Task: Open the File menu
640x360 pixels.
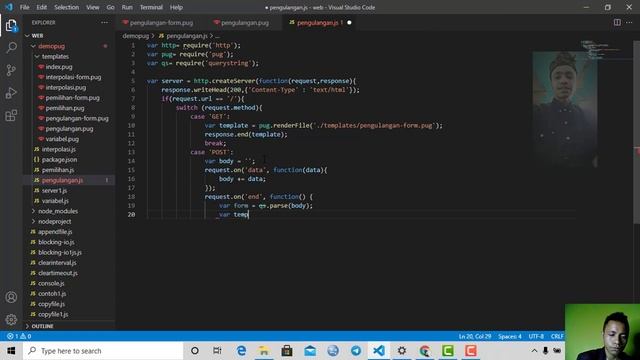Action: point(24,7)
